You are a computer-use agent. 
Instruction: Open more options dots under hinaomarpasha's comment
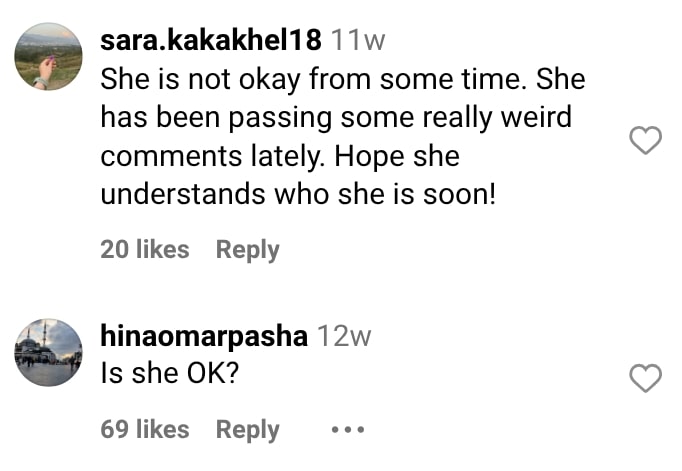pos(347,430)
